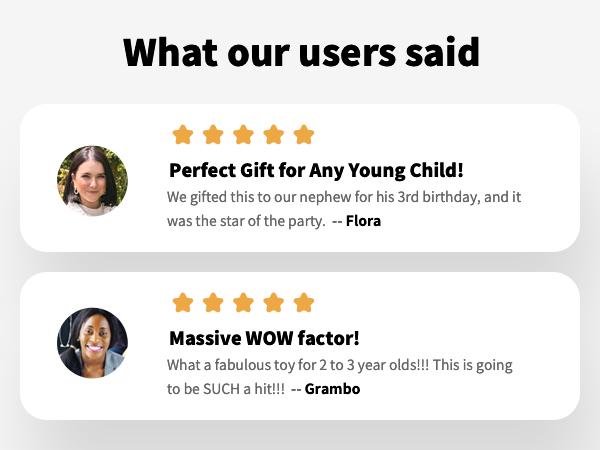Viewport: 600px width, 450px height.
Task: Click the reviewer name Flora
Action: 363,221
